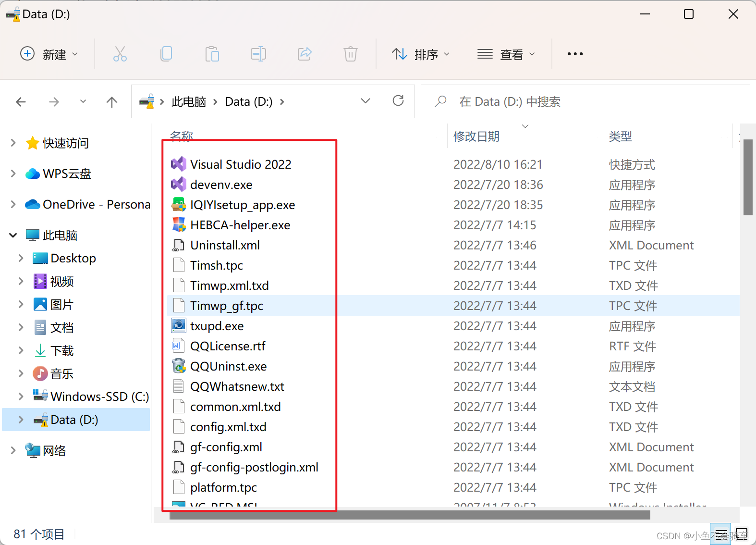The image size is (756, 545).
Task: Click the Copy icon in toolbar
Action: (x=166, y=54)
